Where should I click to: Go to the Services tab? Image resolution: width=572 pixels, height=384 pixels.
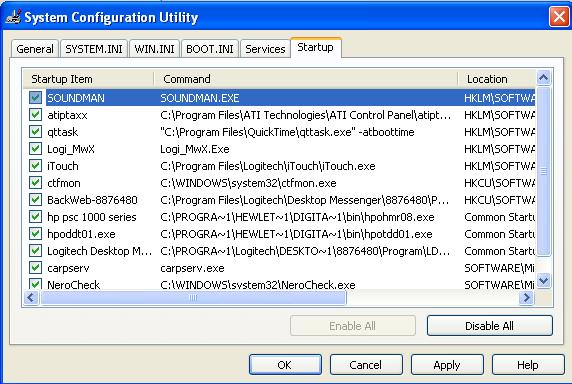pyautogui.click(x=265, y=49)
